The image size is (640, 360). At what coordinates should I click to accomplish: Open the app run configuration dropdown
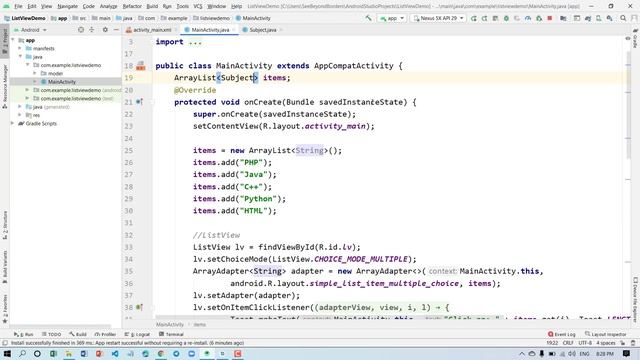[392, 18]
